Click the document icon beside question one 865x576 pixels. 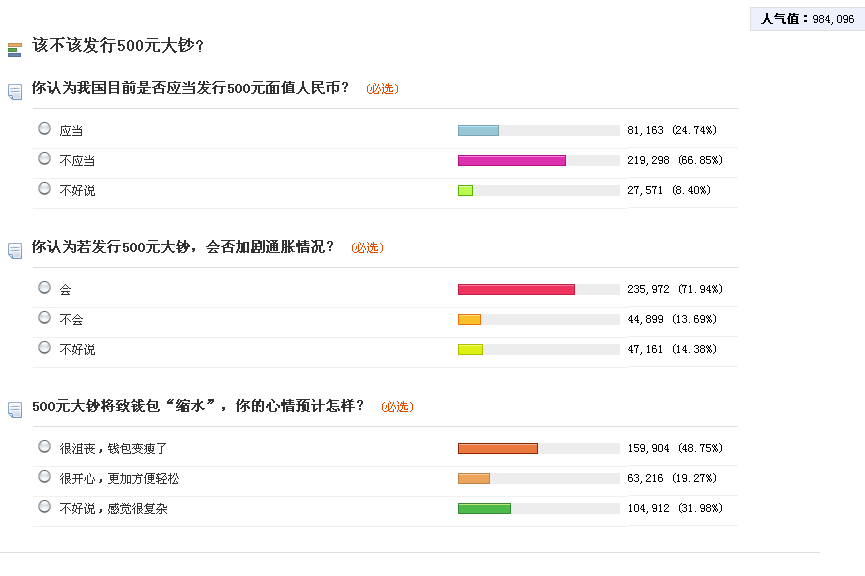coord(15,91)
